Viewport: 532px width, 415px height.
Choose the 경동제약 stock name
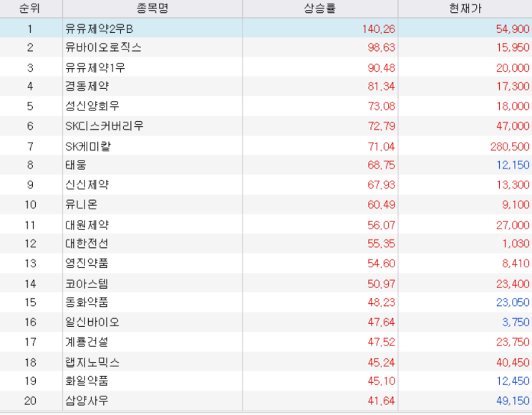click(87, 86)
